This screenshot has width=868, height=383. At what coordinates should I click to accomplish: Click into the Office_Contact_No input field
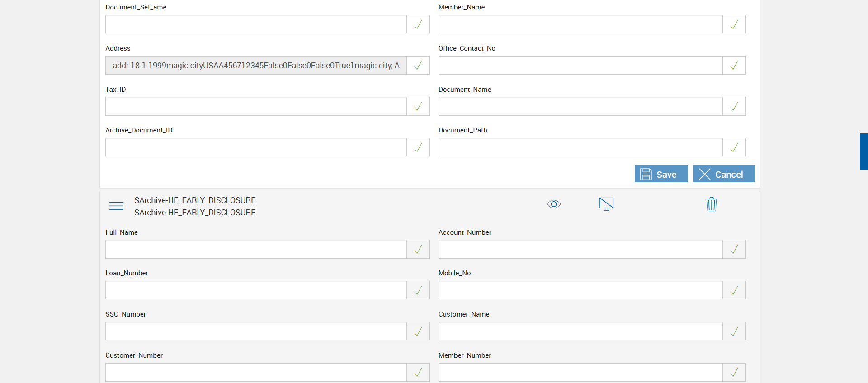pyautogui.click(x=580, y=66)
